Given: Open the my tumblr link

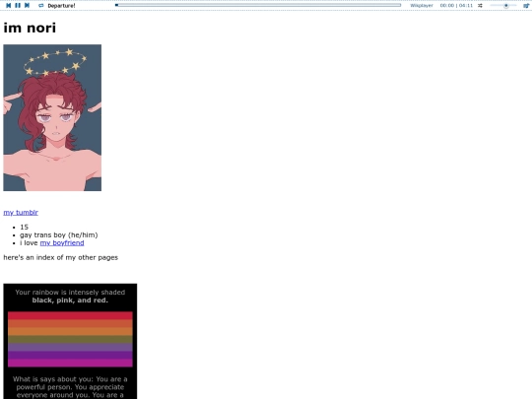Looking at the screenshot, I should [x=21, y=213].
